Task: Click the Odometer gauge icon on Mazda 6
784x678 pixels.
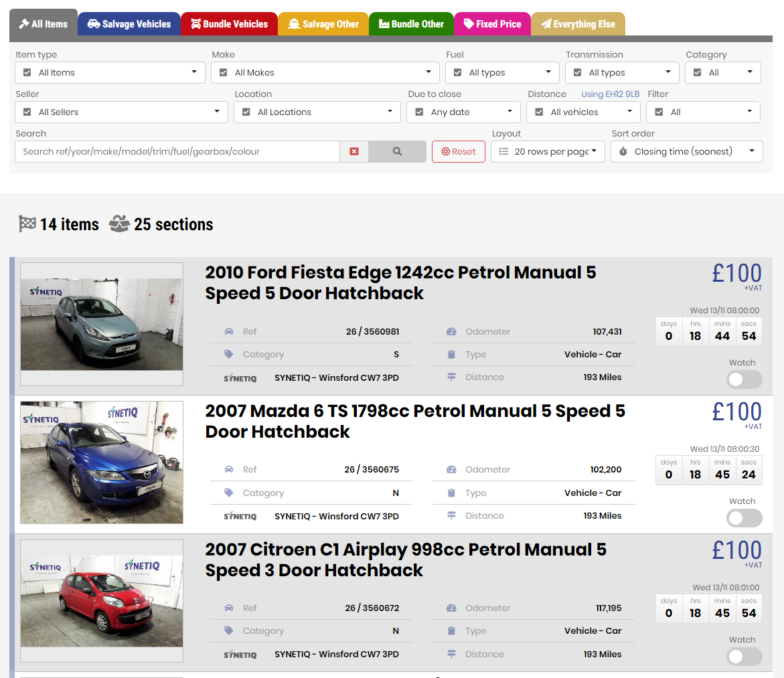Action: point(451,469)
